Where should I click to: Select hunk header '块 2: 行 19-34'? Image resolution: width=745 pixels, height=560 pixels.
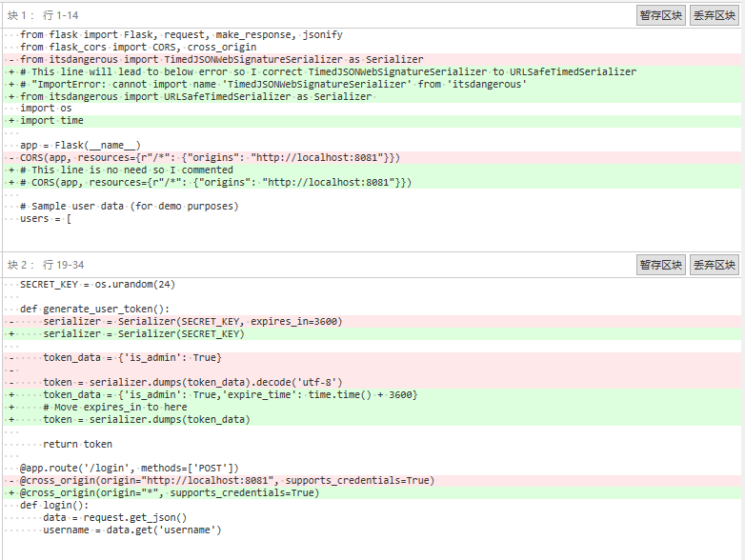46,265
